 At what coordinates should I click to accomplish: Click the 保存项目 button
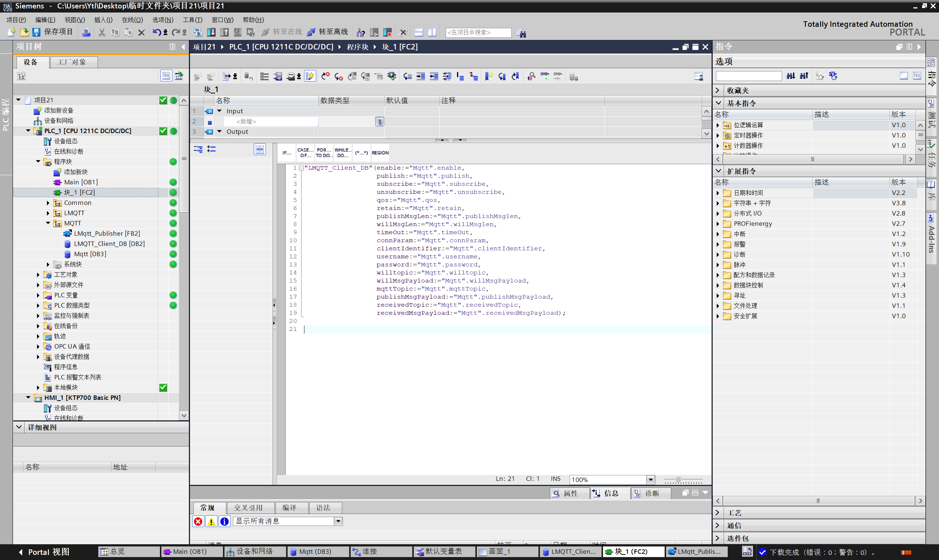coord(52,32)
